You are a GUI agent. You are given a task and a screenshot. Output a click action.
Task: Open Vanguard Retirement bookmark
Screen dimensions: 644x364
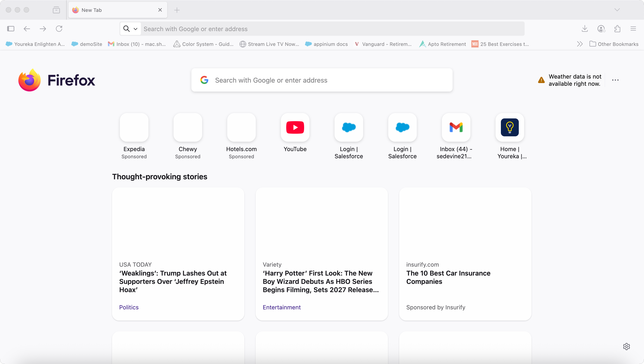point(383,44)
